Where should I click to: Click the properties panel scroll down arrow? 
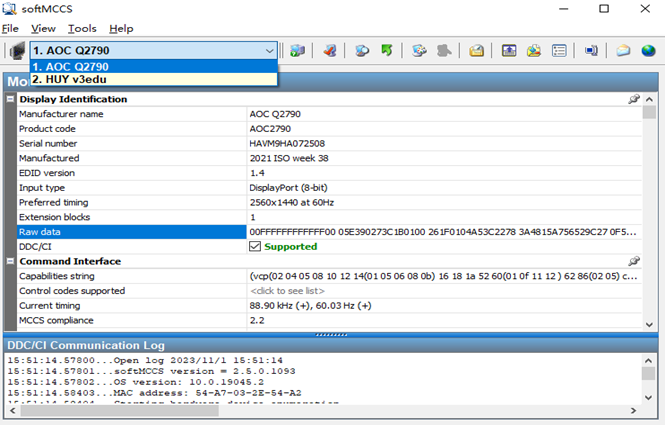click(x=649, y=325)
